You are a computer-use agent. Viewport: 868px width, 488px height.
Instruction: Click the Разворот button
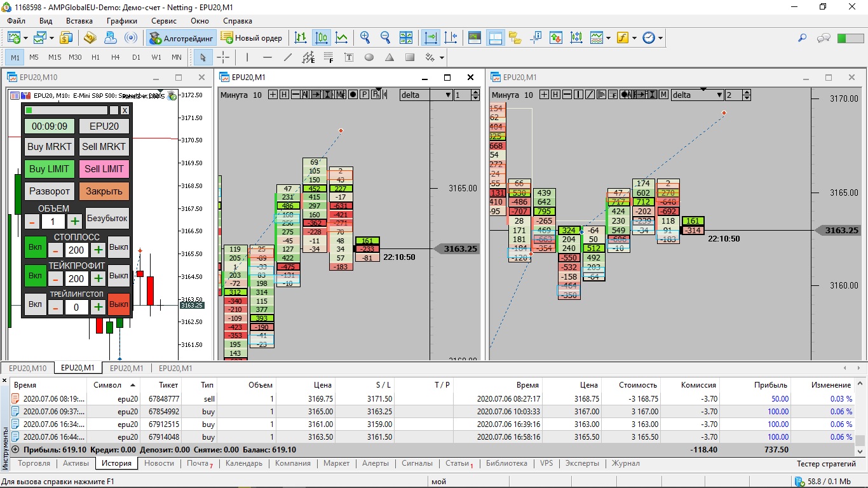point(50,191)
